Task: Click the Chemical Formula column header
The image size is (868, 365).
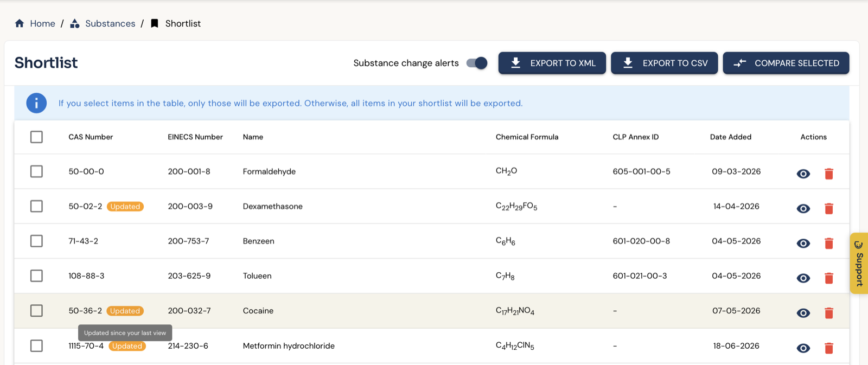Action: click(527, 137)
